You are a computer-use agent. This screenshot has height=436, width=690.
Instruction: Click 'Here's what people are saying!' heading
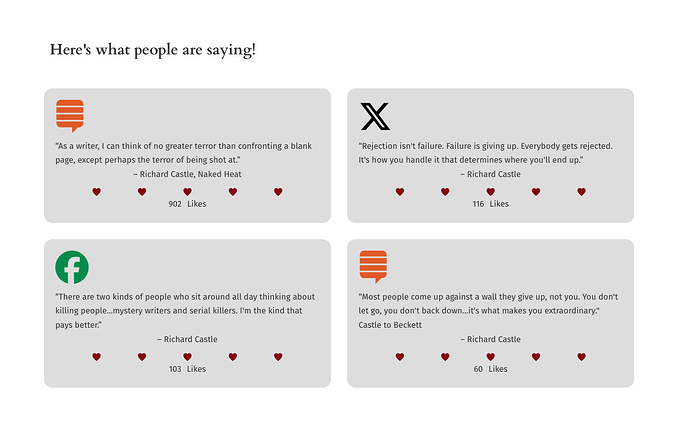153,49
